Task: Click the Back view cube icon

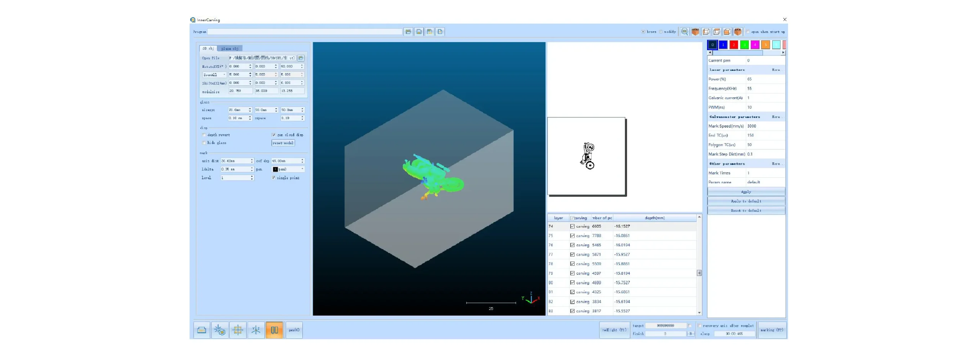Action: [738, 32]
